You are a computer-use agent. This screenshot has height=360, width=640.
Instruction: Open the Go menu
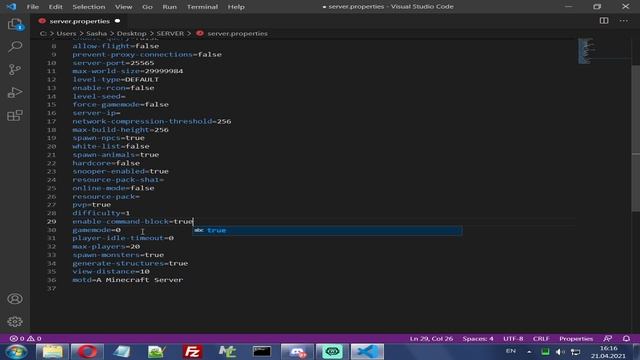[147, 7]
